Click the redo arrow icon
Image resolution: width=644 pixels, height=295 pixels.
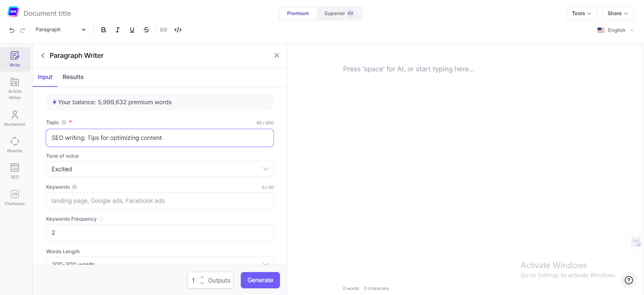(23, 30)
